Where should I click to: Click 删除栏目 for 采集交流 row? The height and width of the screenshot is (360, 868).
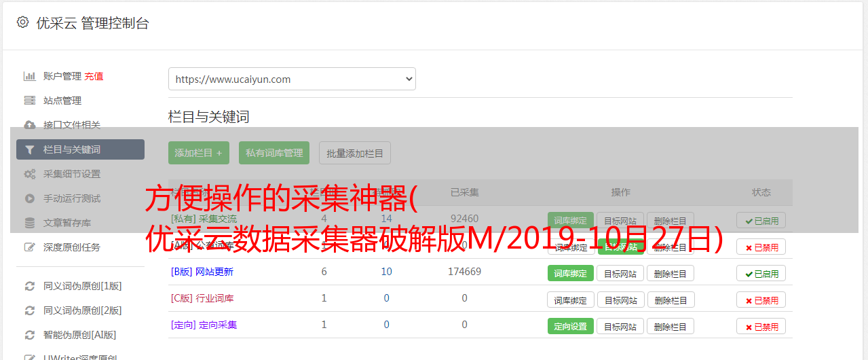[x=671, y=221]
